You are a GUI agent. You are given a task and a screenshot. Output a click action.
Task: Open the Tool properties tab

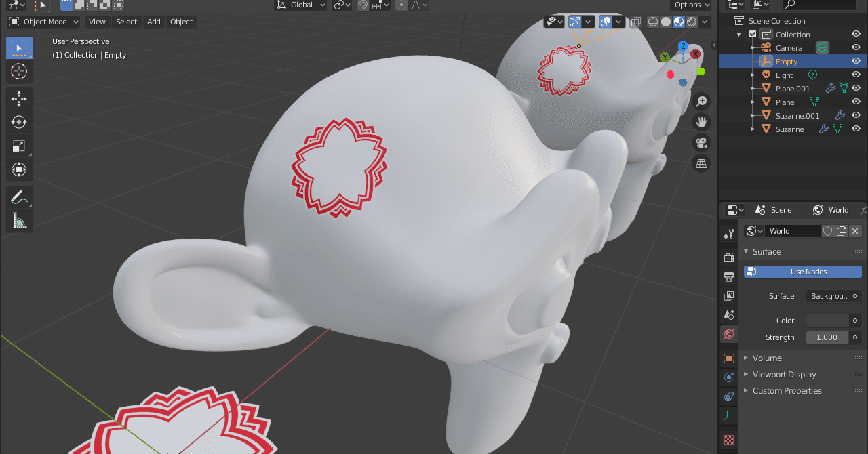coord(729,234)
